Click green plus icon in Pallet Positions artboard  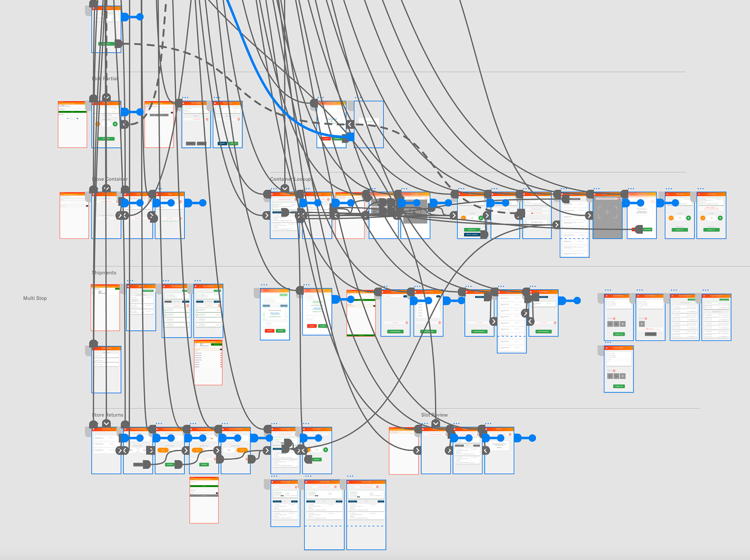tap(325, 450)
